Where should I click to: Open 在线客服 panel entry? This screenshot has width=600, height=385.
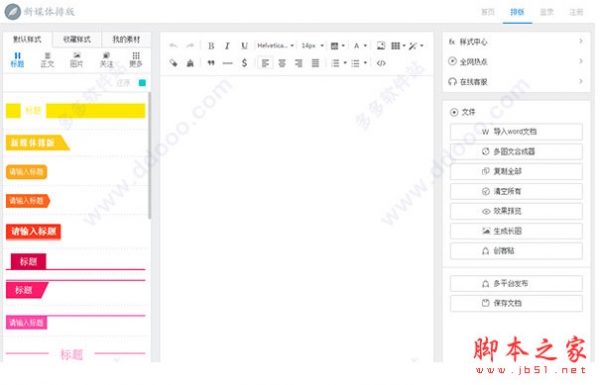pyautogui.click(x=516, y=82)
